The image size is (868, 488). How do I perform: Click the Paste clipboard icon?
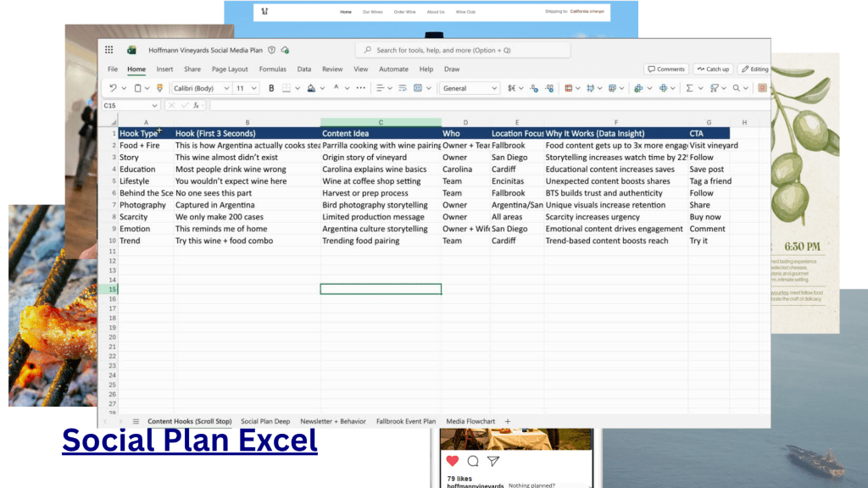137,88
